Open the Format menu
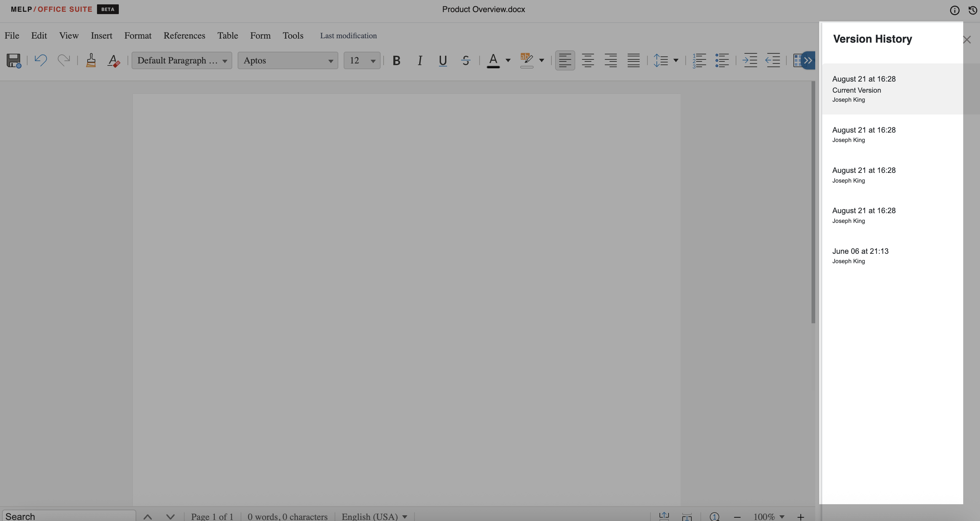980x521 pixels. point(138,35)
